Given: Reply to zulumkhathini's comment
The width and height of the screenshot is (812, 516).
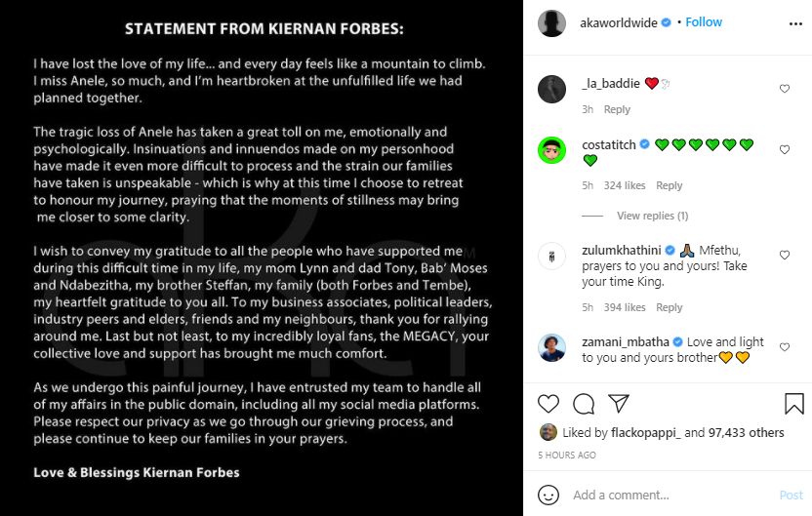Looking at the screenshot, I should [x=670, y=308].
